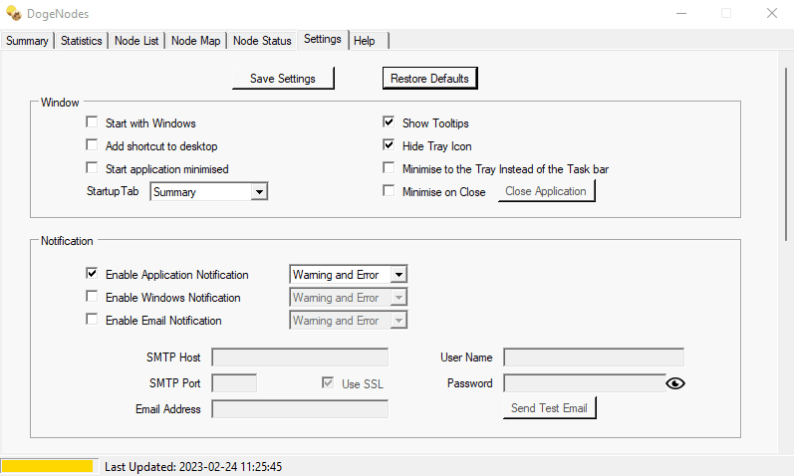Click the Email Address input field
The height and width of the screenshot is (476, 794).
(x=300, y=409)
